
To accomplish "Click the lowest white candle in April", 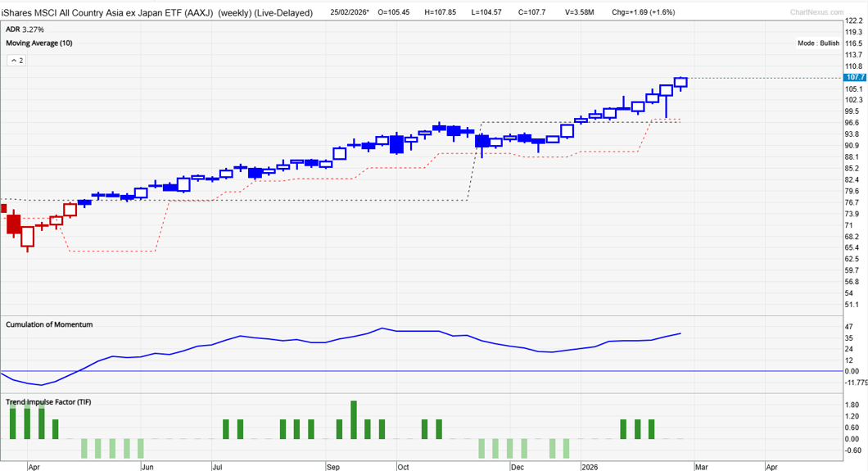I will point(27,237).
